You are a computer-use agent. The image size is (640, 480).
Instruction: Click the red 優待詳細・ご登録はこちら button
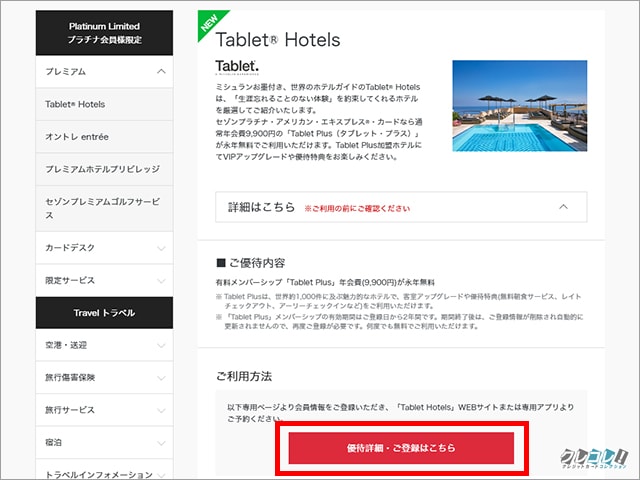[402, 447]
